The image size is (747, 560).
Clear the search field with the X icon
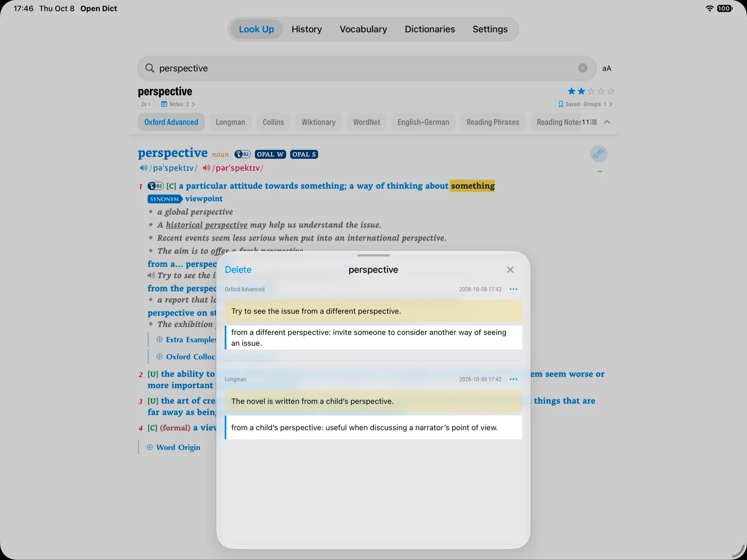coord(583,68)
